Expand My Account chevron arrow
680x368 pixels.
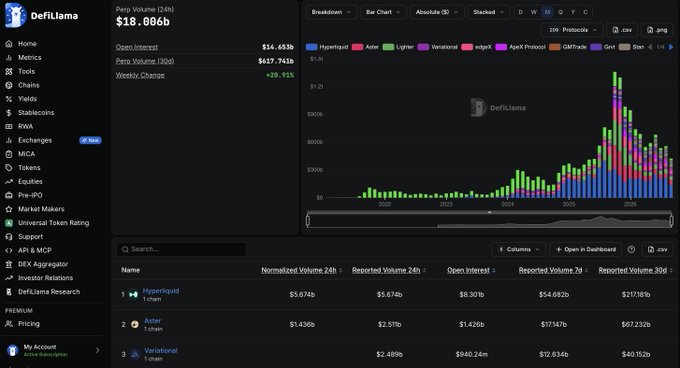coord(98,350)
